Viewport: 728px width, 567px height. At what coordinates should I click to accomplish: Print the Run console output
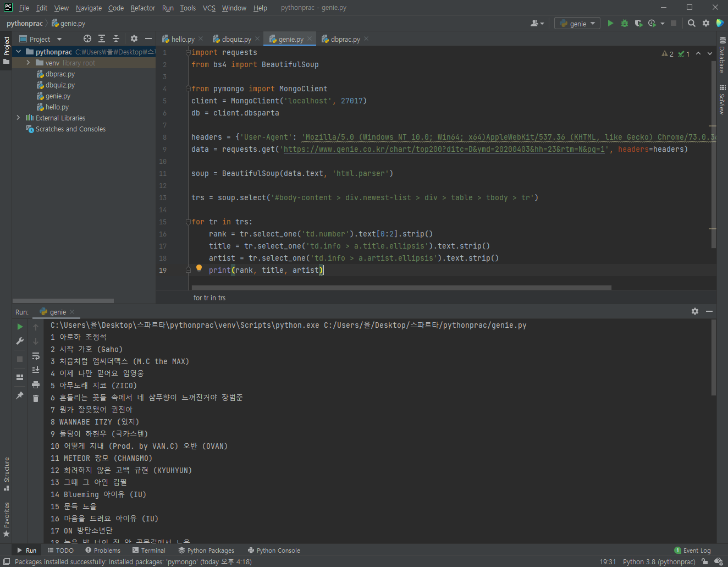pyautogui.click(x=36, y=384)
